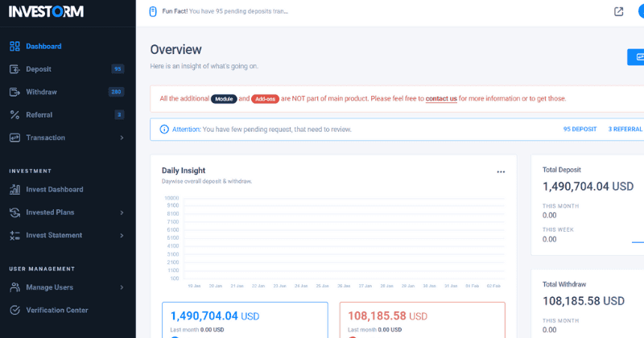Expand the Invest Statement submenu
This screenshot has width=644, height=338.
[122, 236]
